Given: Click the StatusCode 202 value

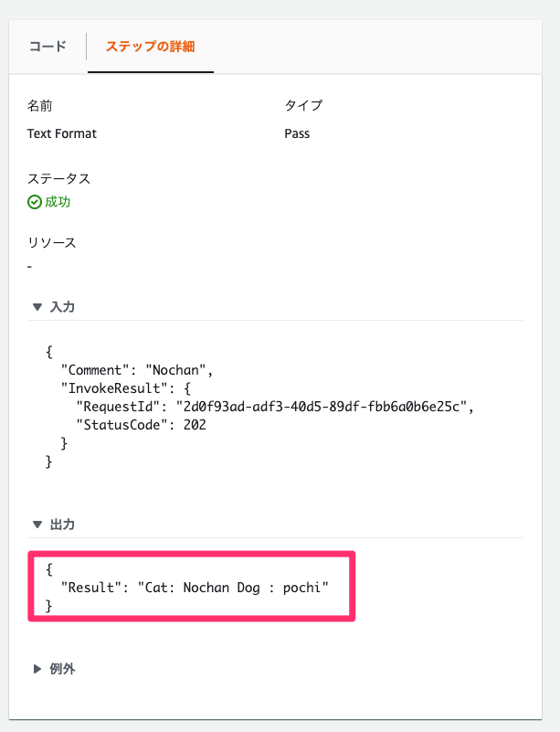Looking at the screenshot, I should 195,425.
